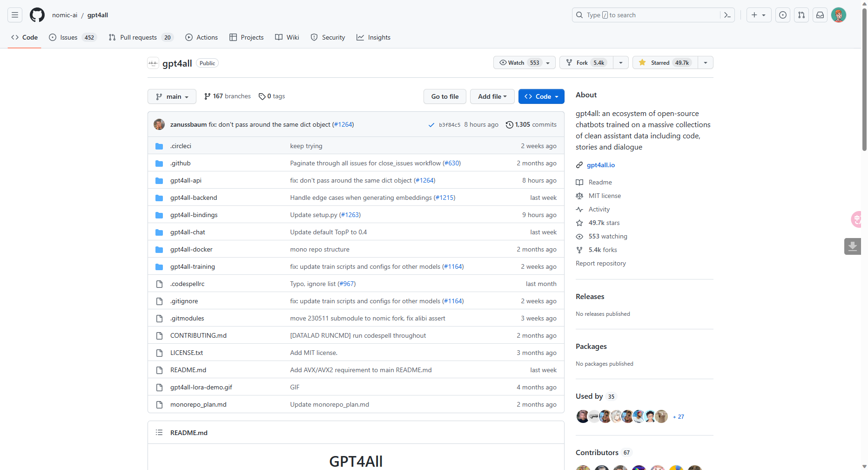
Task: Focus the Type / to search field
Action: pos(647,15)
